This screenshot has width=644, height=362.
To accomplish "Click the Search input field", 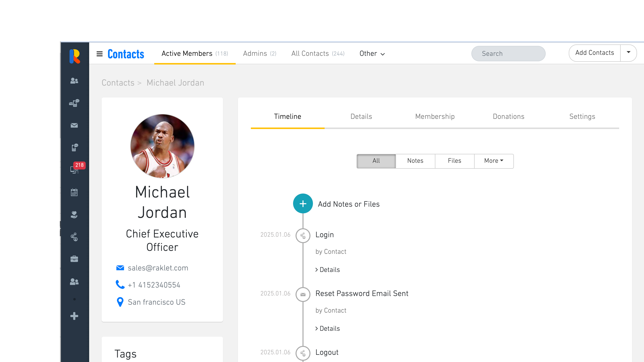I will point(508,54).
